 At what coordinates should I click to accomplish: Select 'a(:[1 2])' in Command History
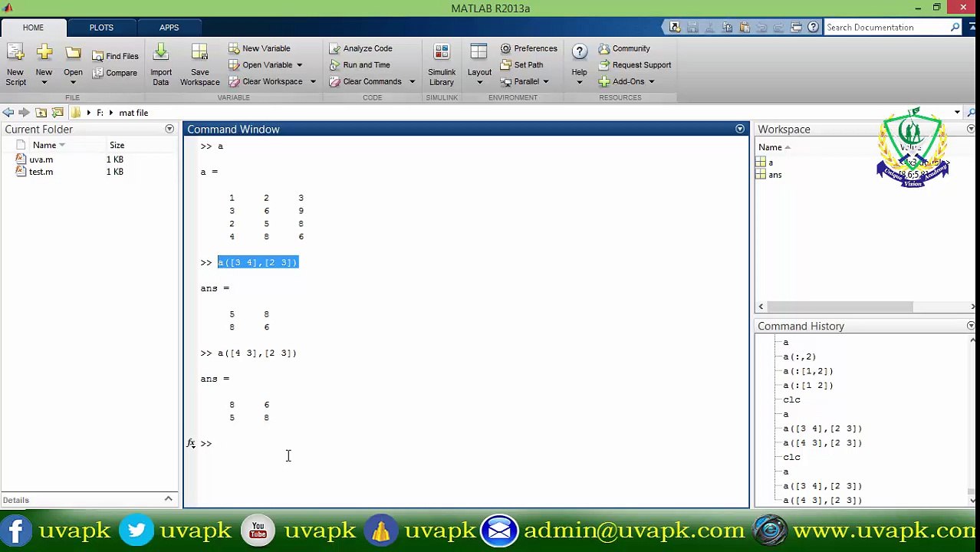pyautogui.click(x=807, y=386)
